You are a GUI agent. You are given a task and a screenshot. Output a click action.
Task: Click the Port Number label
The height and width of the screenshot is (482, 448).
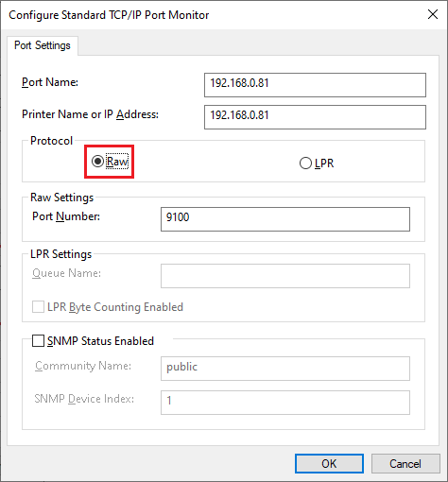[x=66, y=216]
